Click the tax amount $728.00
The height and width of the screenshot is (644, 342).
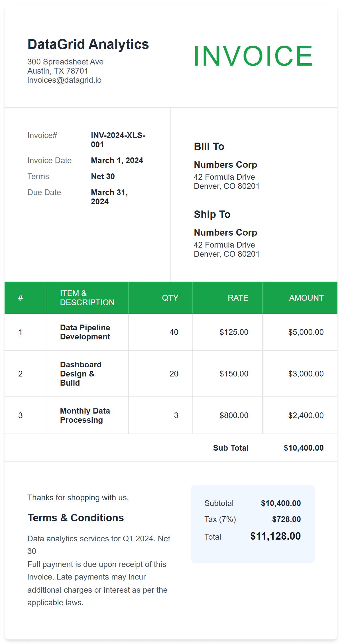286,519
